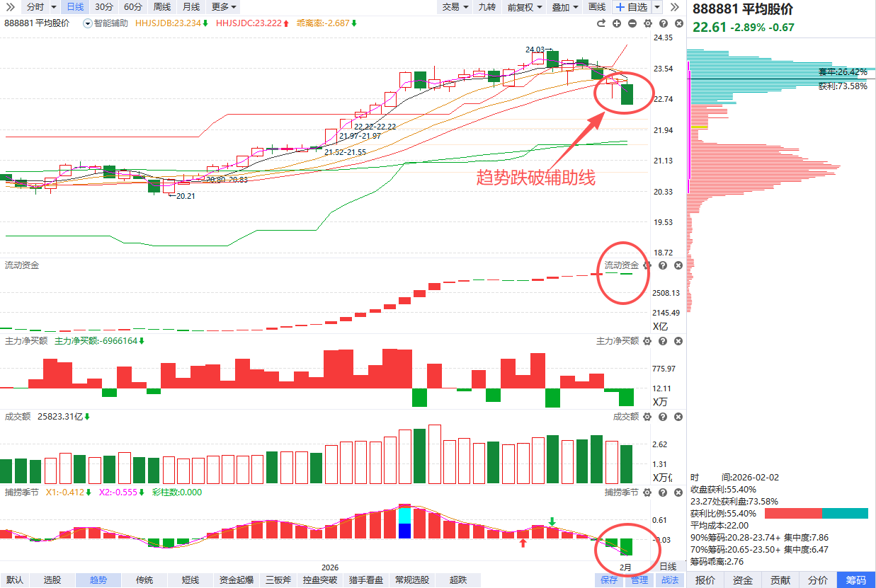This screenshot has width=876, height=588.
Task: Open the 前复权 adjustment dropdown
Action: pos(524,7)
